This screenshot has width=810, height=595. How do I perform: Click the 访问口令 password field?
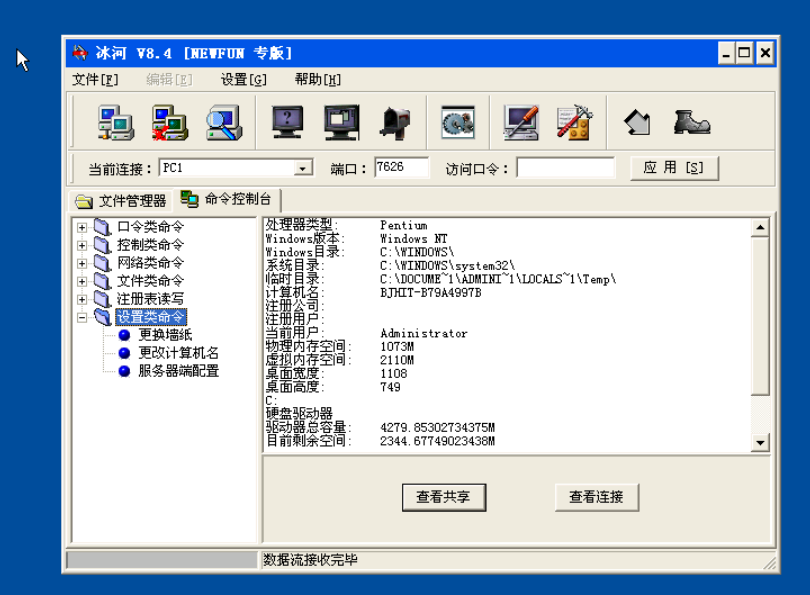566,167
